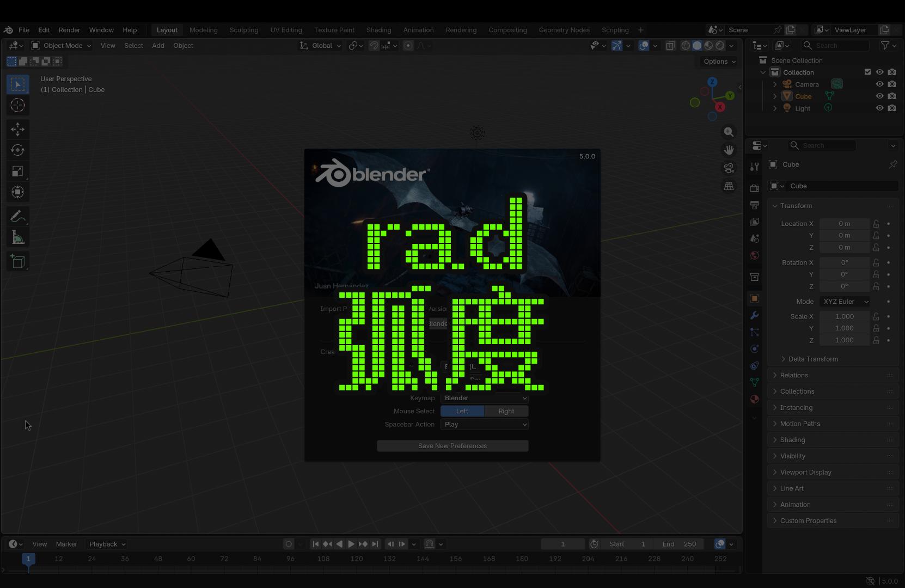Screen dimensions: 905x588
Task: Click the blue playhead marker at frame 1
Action: coord(28,559)
